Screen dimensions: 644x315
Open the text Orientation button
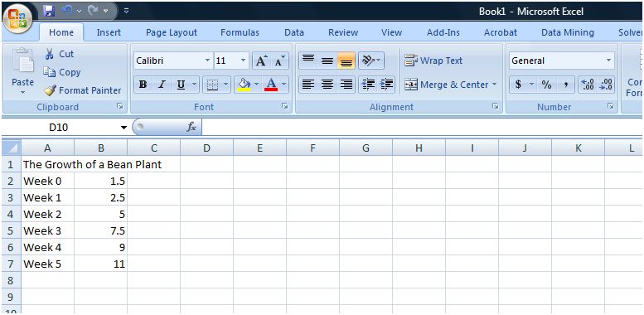coord(371,61)
